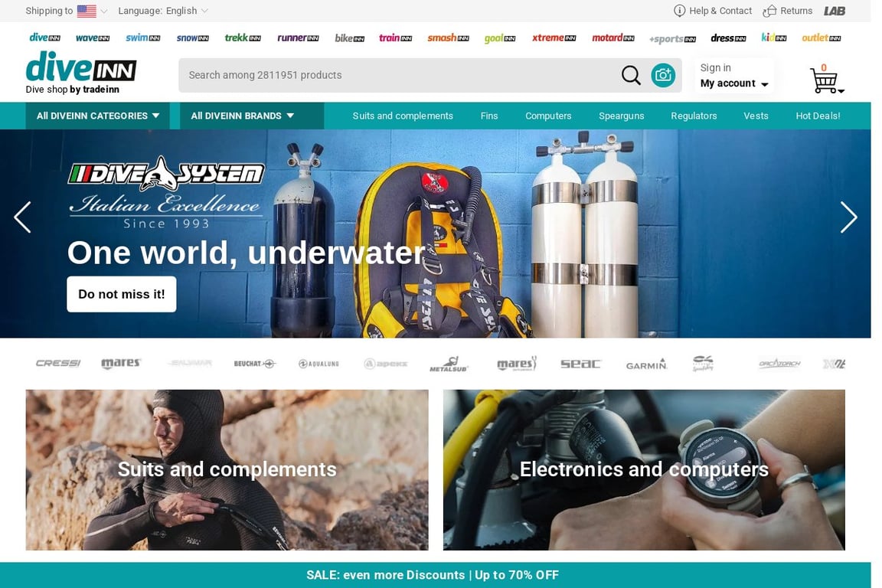Open dressinn store logo
The image size is (882, 588).
(728, 38)
